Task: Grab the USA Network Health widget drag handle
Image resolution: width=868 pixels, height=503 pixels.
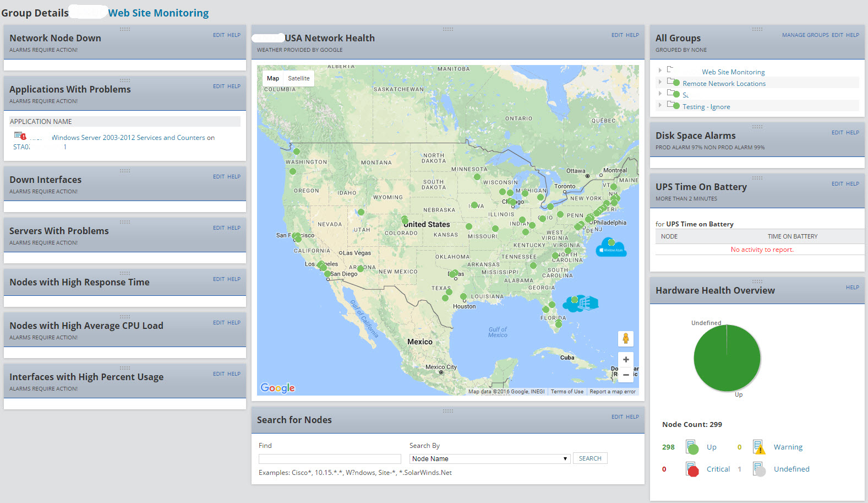Action: [448, 29]
